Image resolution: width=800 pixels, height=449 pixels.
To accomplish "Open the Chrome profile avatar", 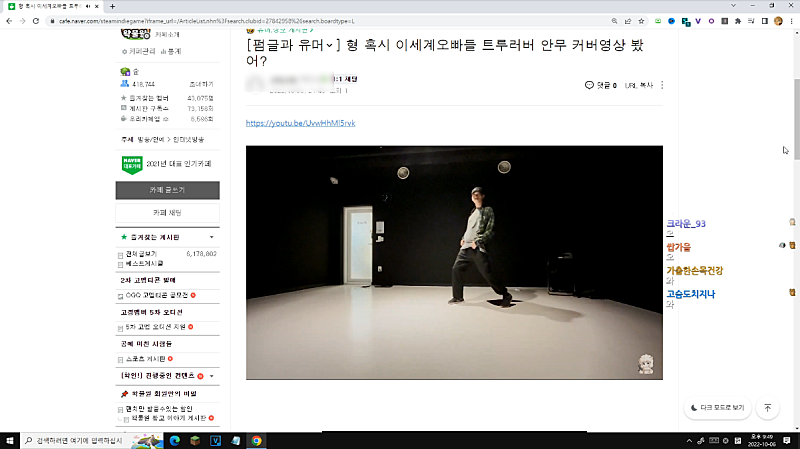I will 778,21.
